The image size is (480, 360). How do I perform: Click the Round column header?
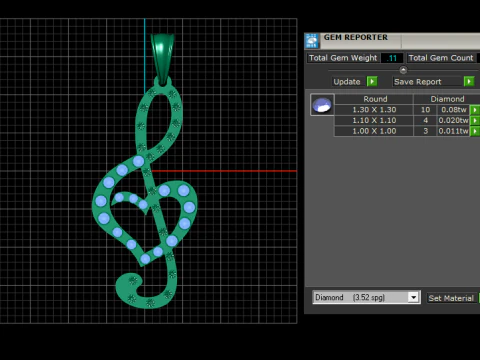click(374, 99)
